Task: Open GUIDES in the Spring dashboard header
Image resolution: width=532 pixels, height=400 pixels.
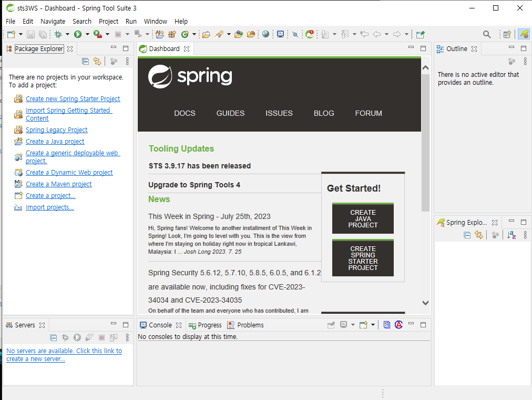Action: pyautogui.click(x=230, y=113)
